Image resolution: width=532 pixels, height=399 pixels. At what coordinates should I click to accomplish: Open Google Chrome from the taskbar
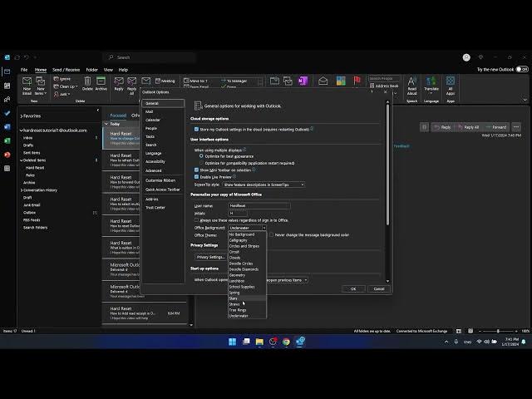[x=286, y=342]
